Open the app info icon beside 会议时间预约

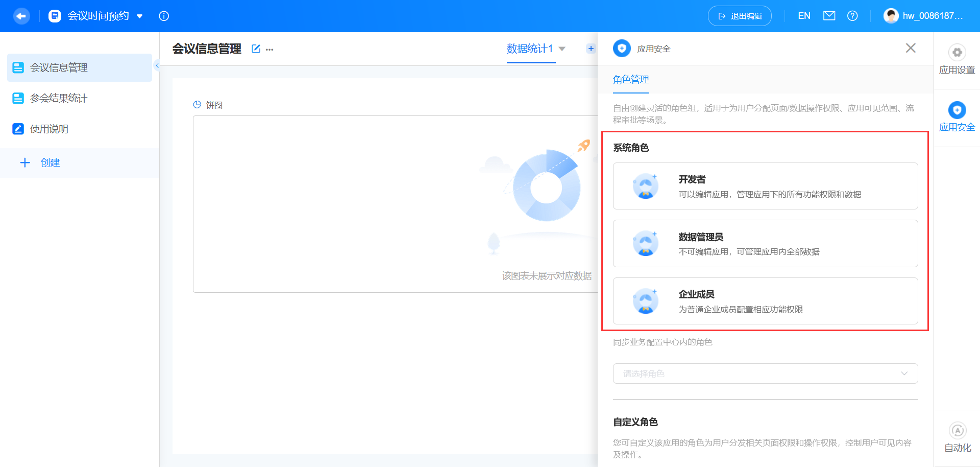pyautogui.click(x=163, y=16)
